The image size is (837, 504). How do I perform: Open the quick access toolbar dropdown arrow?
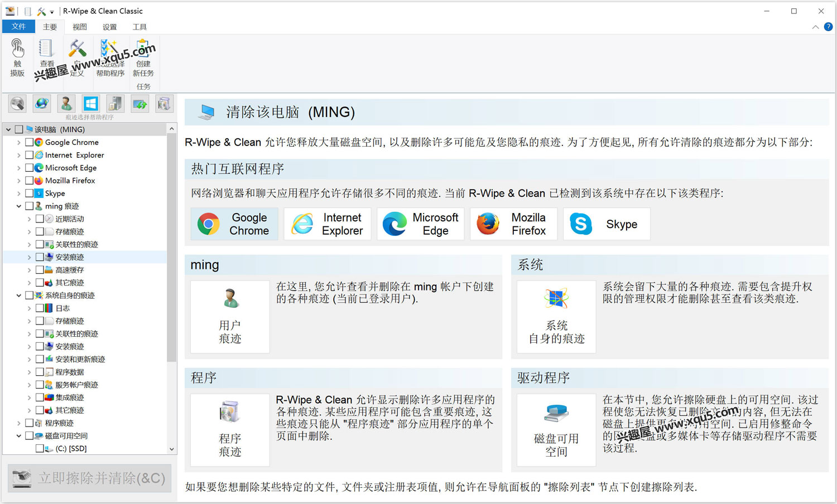(x=52, y=12)
